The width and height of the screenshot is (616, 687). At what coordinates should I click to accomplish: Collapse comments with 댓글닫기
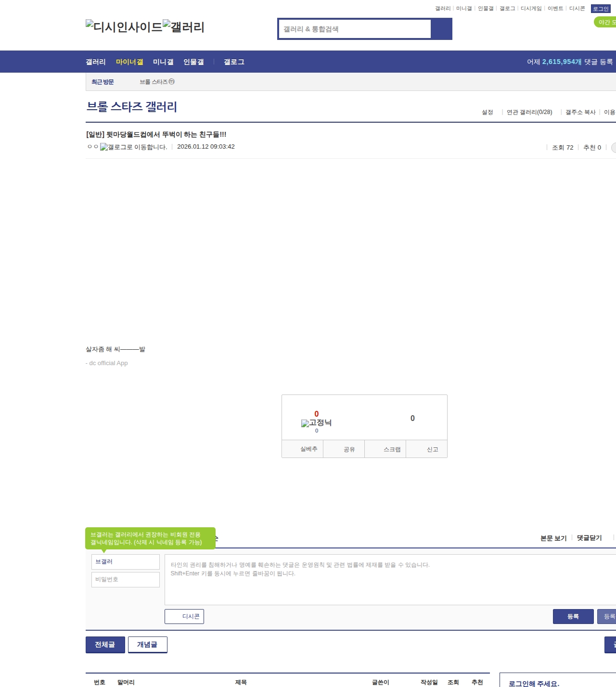click(x=589, y=538)
